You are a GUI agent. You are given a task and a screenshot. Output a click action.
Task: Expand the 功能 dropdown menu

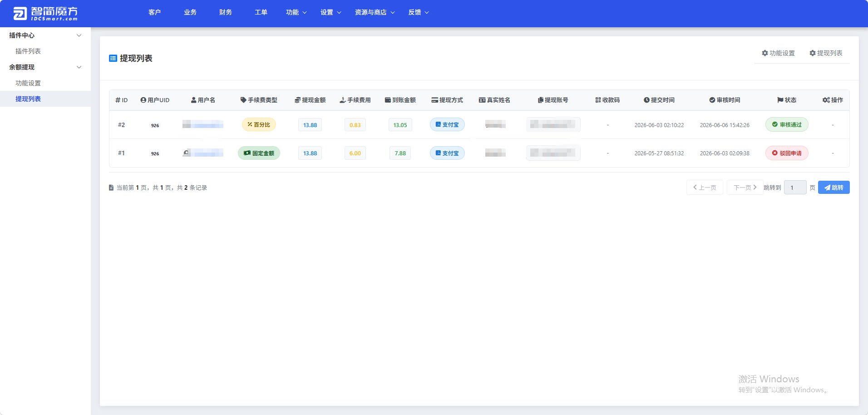coord(296,12)
